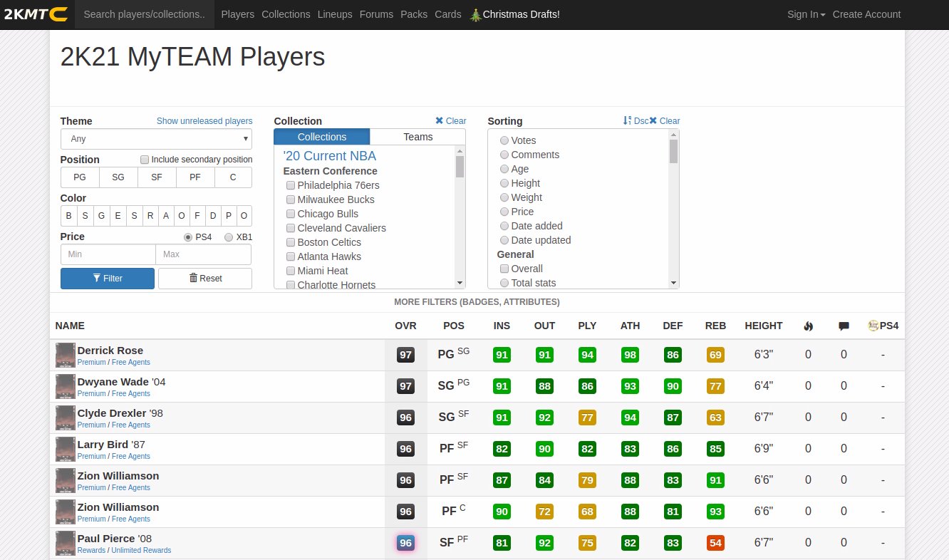This screenshot has width=949, height=560.
Task: Click the Filter button
Action: pos(108,279)
